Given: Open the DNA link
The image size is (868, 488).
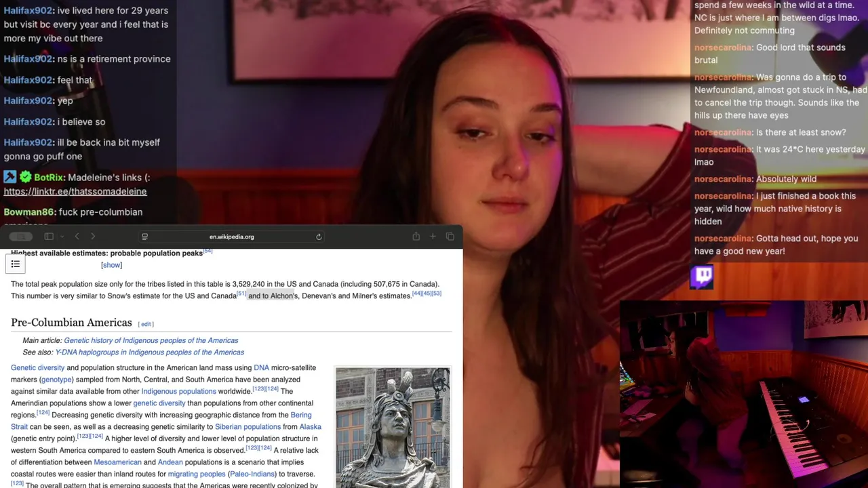Looking at the screenshot, I should (261, 367).
